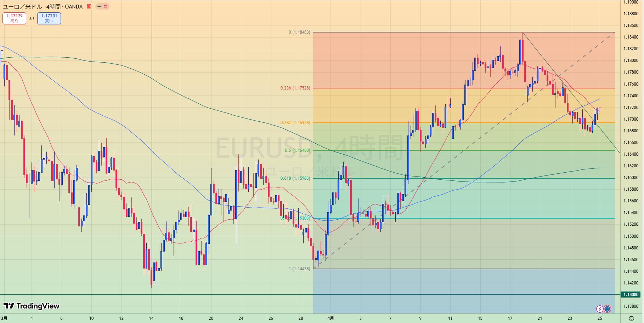Click the 1 (1.14438) Fibonacci bottom label
The height and width of the screenshot is (323, 644).
(x=299, y=269)
